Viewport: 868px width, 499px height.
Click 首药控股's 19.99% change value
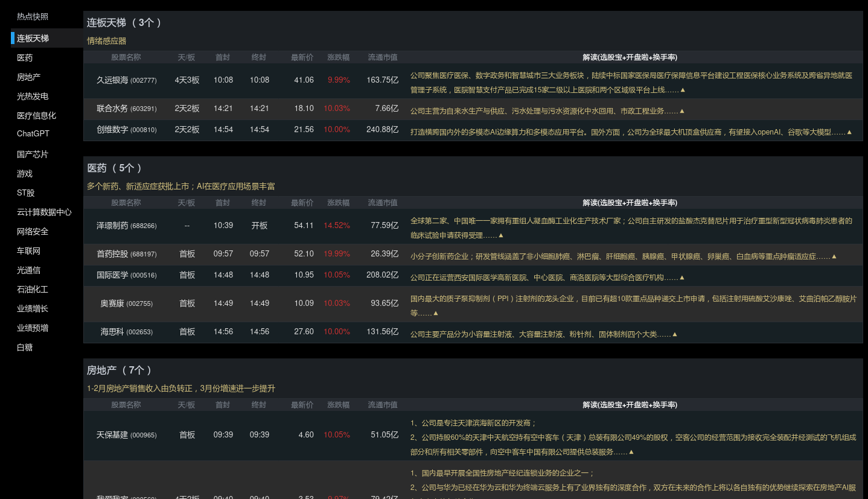(x=337, y=254)
